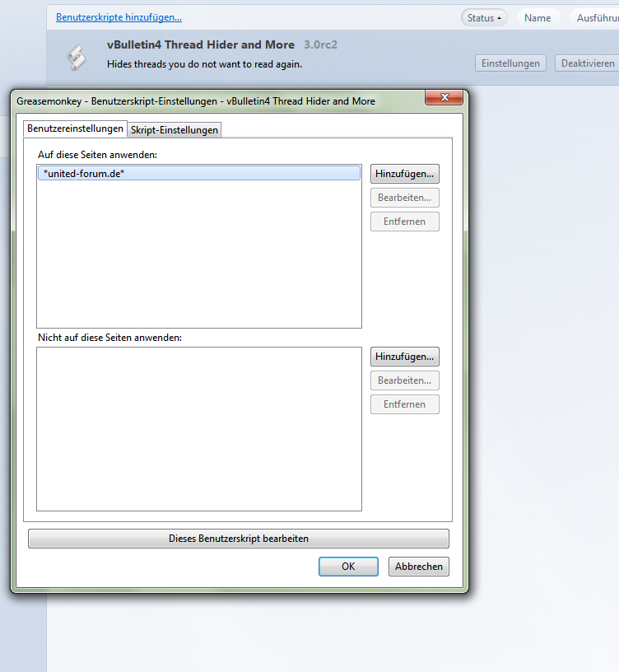Click Bearbeiten for excluded pages
The image size is (619, 672).
point(405,380)
